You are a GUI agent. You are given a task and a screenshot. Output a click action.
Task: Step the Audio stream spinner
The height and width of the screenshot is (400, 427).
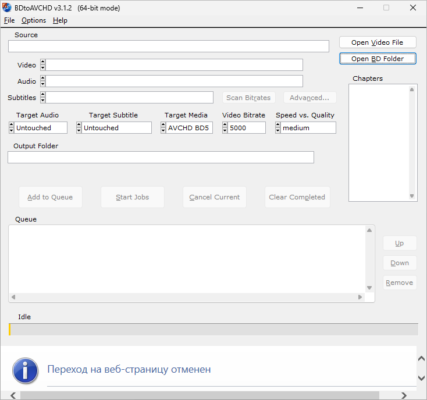(43, 81)
